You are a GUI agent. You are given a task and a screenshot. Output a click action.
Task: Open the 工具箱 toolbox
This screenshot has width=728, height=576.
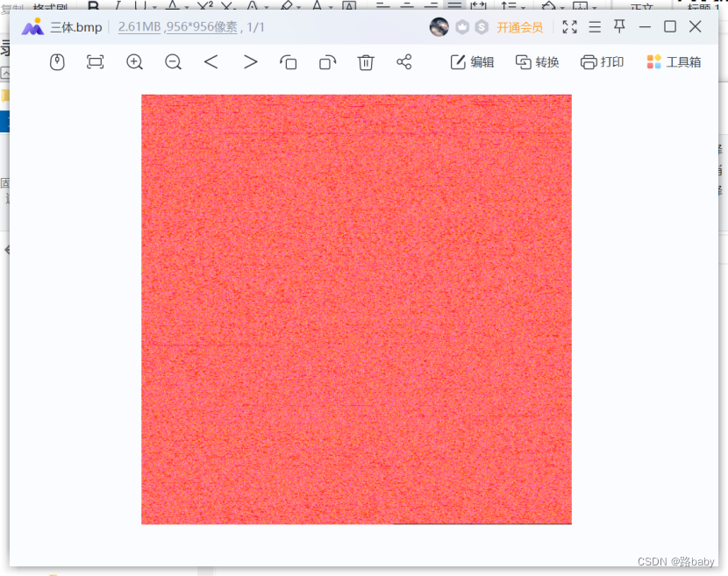point(674,61)
